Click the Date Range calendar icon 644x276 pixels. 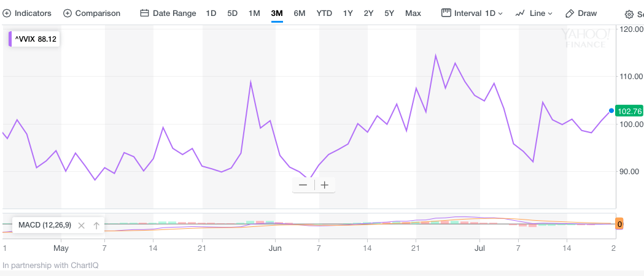pyautogui.click(x=144, y=13)
